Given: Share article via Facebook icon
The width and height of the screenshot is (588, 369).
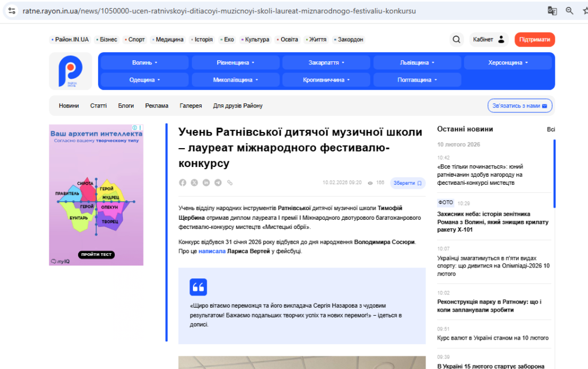Looking at the screenshot, I should (x=183, y=182).
